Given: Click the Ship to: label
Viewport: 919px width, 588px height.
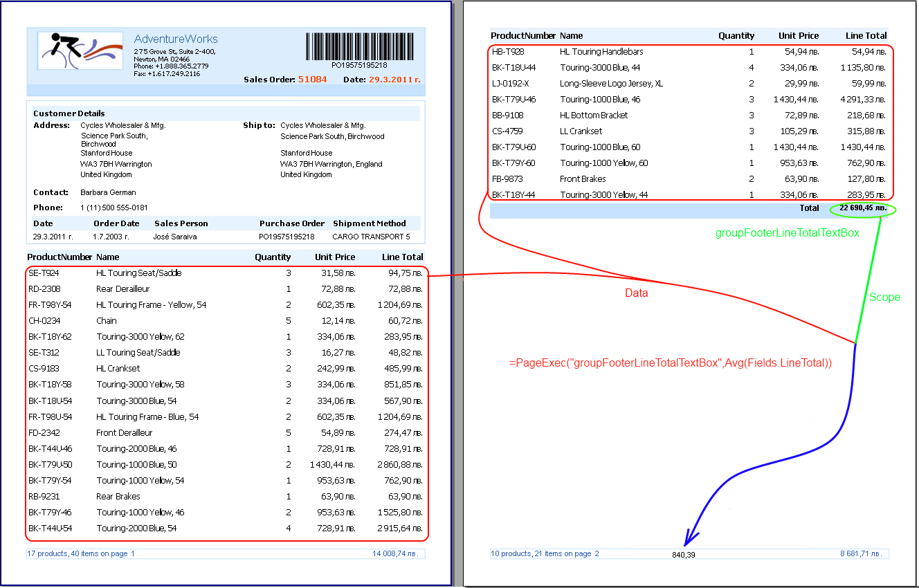Looking at the screenshot, I should 259,126.
